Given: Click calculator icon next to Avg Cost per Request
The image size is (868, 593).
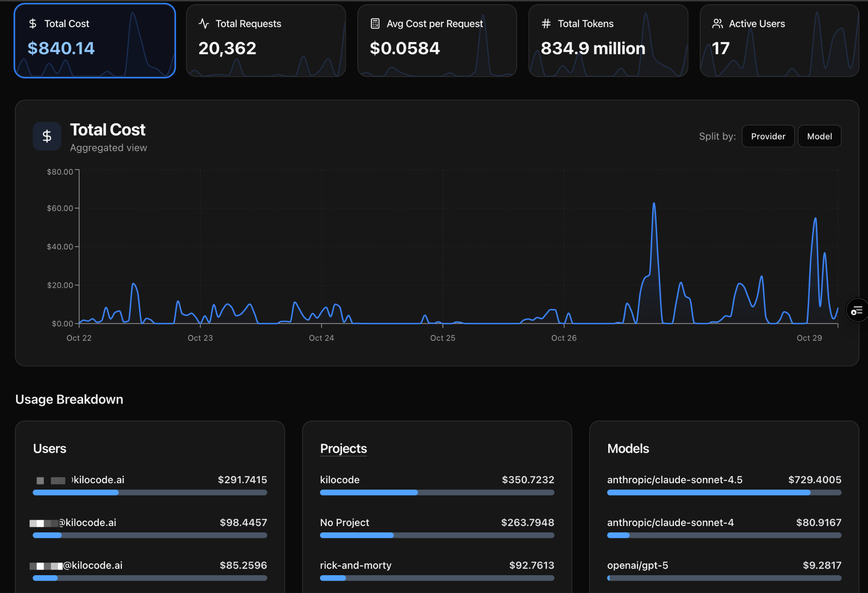Looking at the screenshot, I should [x=375, y=24].
